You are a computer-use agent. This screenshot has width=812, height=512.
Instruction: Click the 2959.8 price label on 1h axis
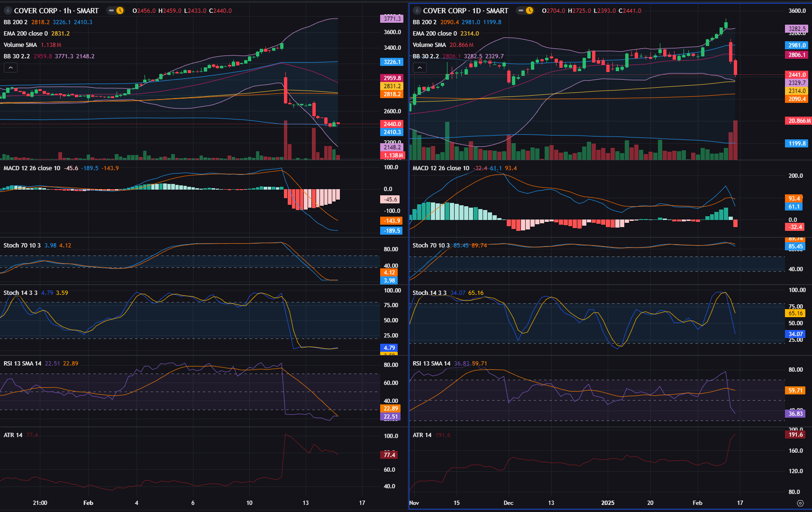tap(392, 78)
